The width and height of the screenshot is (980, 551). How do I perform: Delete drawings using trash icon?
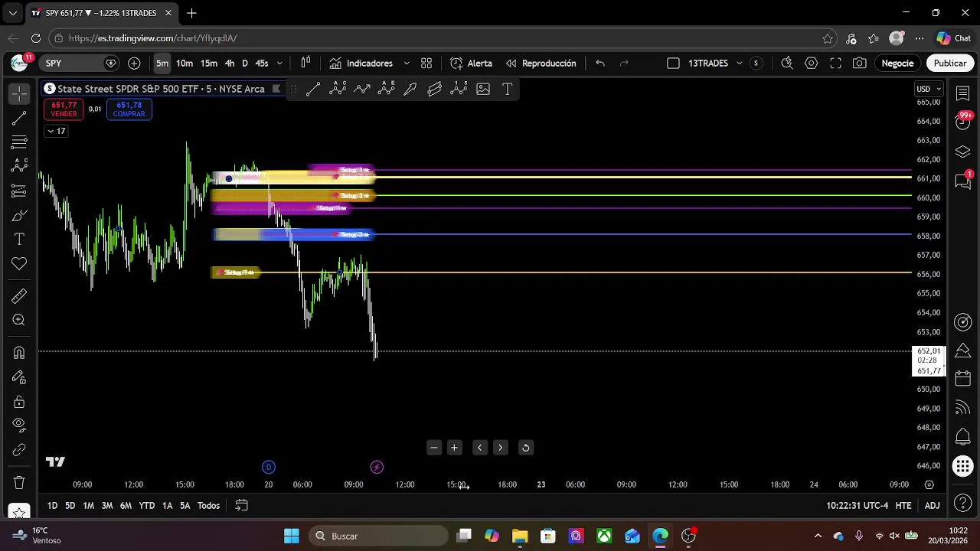tap(19, 483)
